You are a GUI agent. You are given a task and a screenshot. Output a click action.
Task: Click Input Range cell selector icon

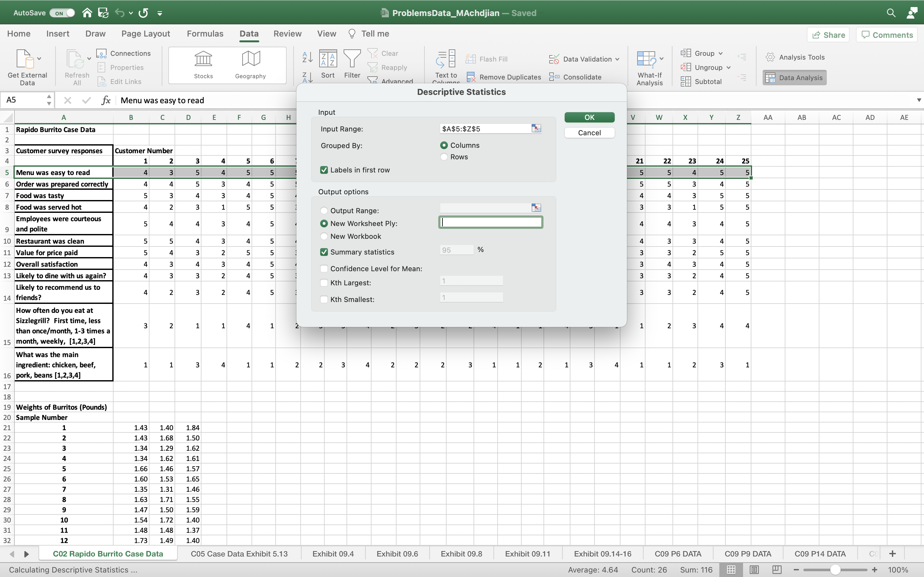[536, 129]
